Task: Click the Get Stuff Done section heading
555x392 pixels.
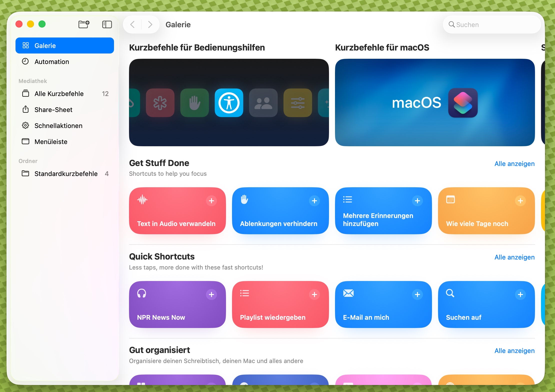Action: click(159, 163)
